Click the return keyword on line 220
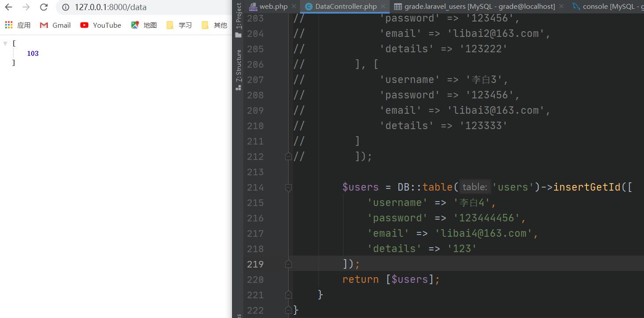Screen dimensions: 644x318 [x=360, y=279]
